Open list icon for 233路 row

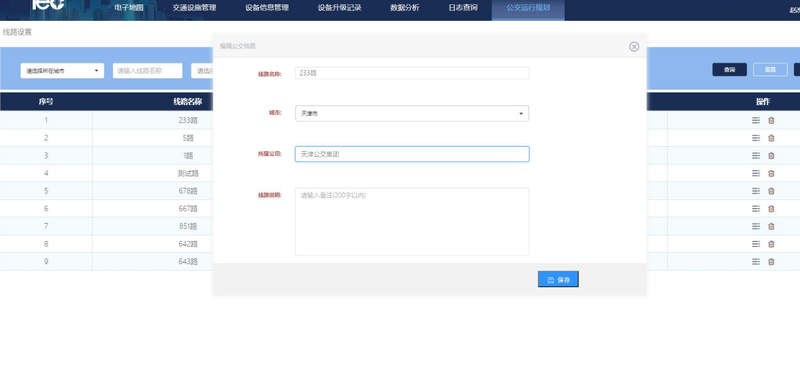click(x=756, y=120)
